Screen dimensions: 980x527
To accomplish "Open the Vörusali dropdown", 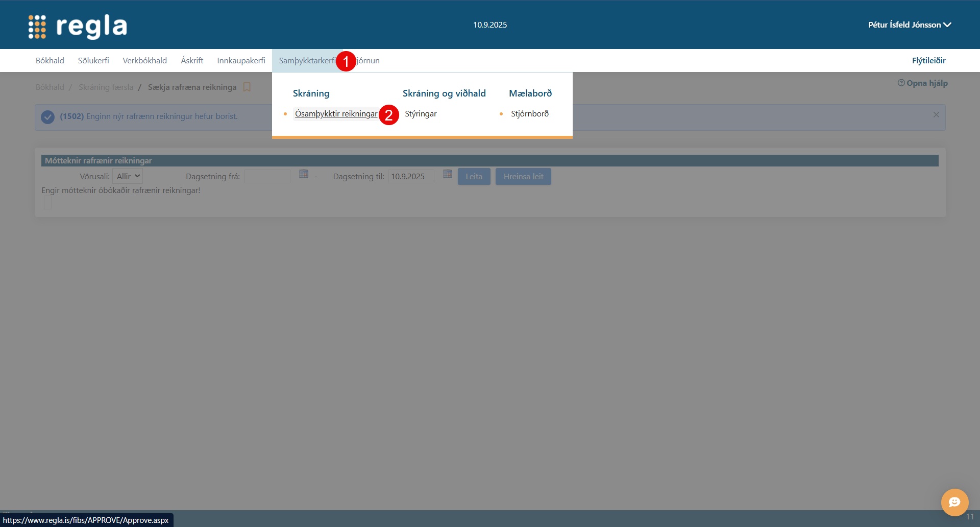I will tap(128, 176).
